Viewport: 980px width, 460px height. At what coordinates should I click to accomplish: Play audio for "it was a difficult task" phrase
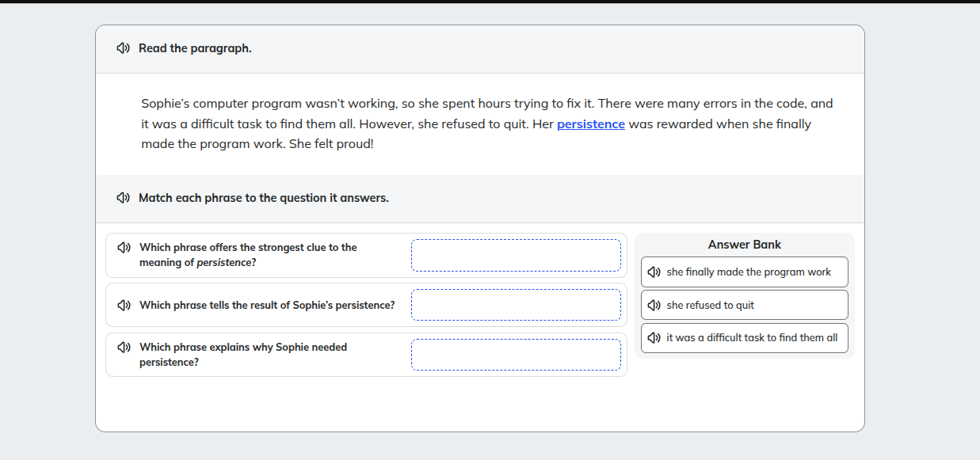(653, 337)
